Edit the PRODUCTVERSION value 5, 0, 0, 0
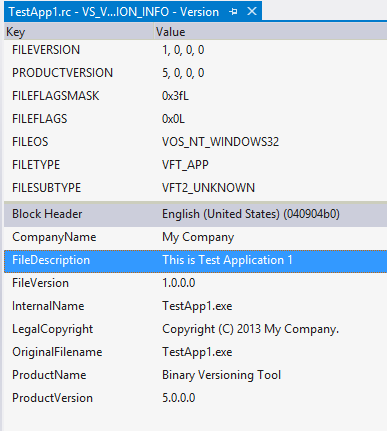The image size is (387, 431). 183,73
